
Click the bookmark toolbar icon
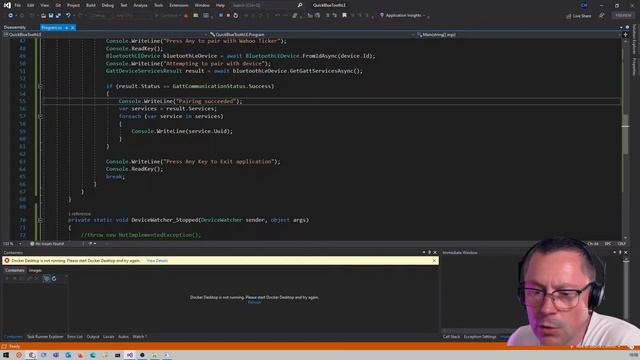click(344, 16)
